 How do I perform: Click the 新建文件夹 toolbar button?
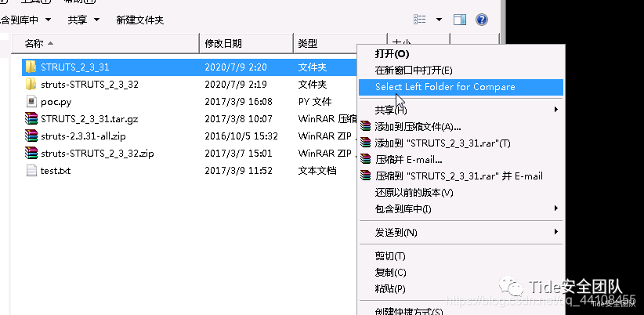coord(140,20)
